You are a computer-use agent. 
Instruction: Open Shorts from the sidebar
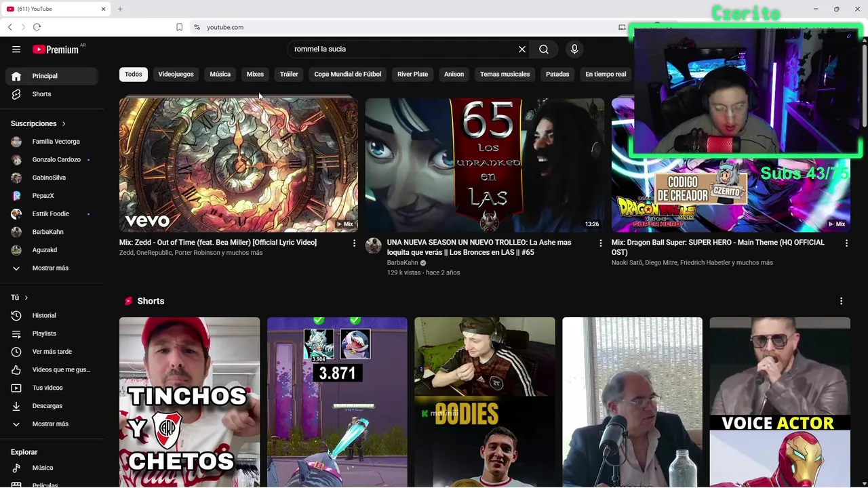point(52,94)
